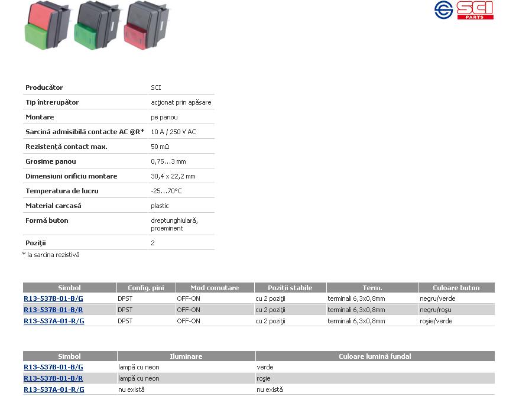Viewport: 532px width, 396px height.
Task: Select the '-25...70°C' value
Action: pyautogui.click(x=166, y=191)
